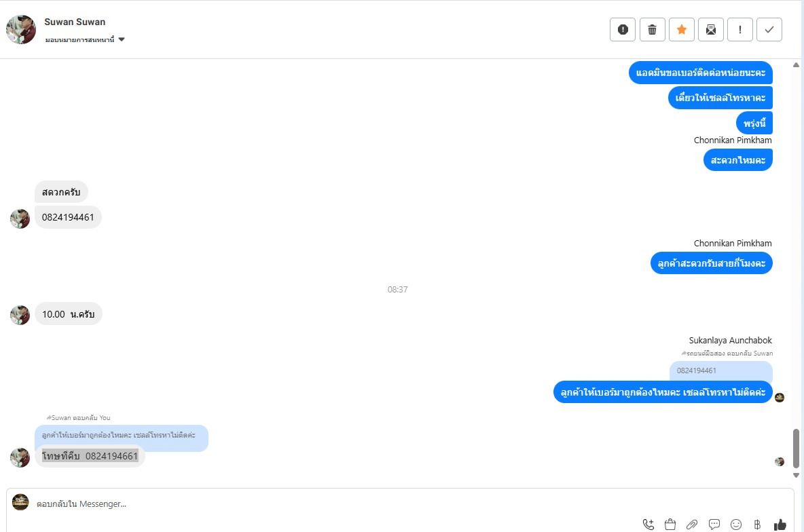This screenshot has height=532, width=804.
Task: Mark conversation as done with checkmark
Action: point(769,30)
